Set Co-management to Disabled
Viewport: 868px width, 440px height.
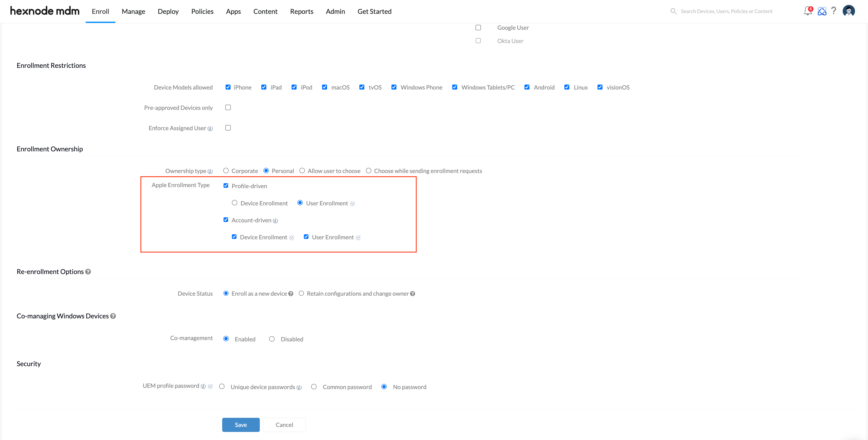[x=272, y=339]
